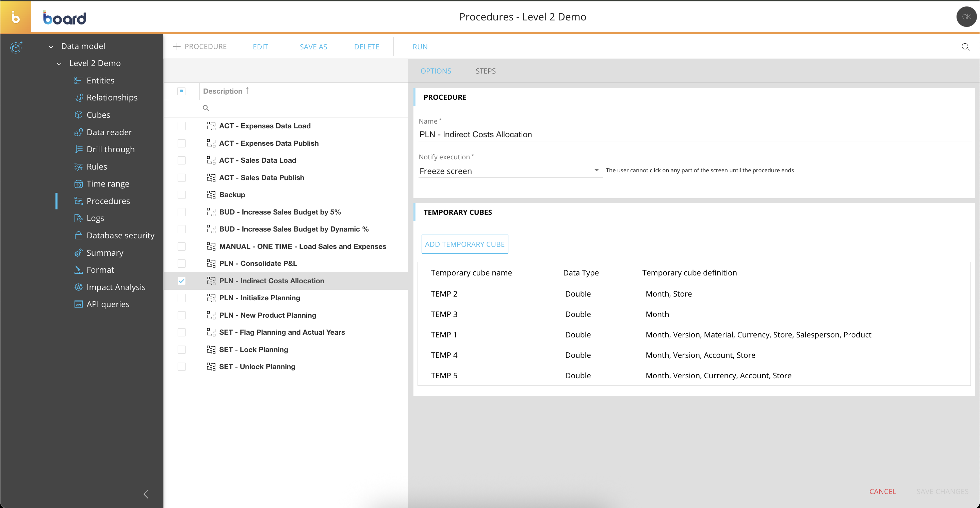This screenshot has width=980, height=508.
Task: Click the GK user avatar
Action: pyautogui.click(x=966, y=17)
